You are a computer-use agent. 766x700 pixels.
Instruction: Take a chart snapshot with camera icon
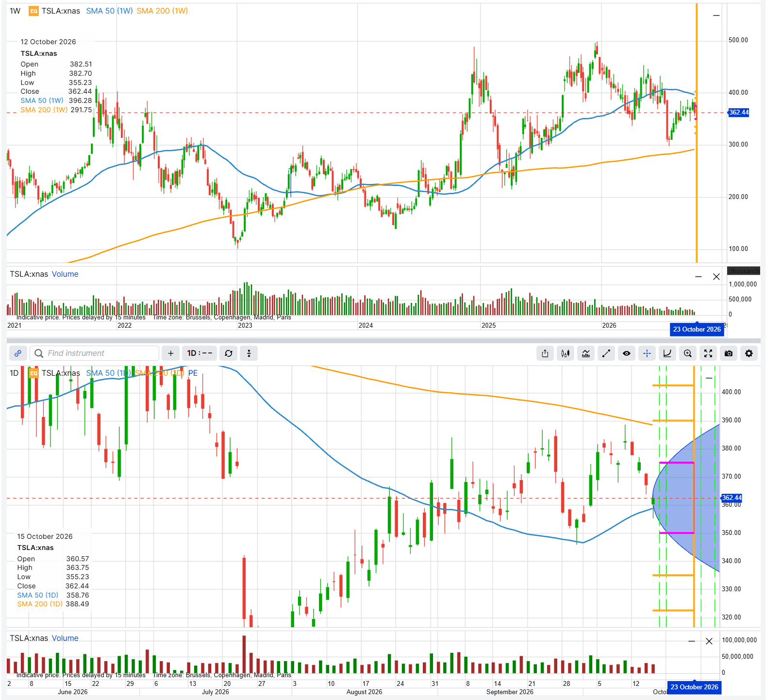(x=729, y=353)
